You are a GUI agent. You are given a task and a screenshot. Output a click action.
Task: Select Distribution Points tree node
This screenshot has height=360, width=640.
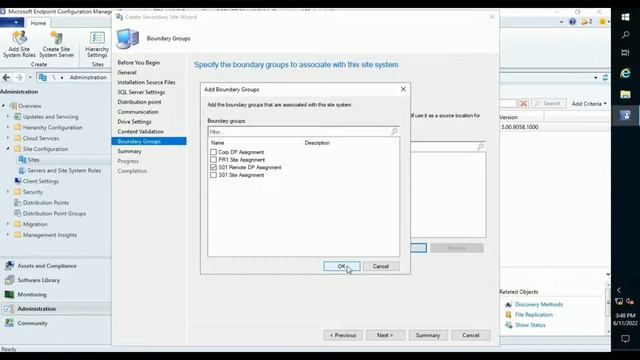pos(46,202)
